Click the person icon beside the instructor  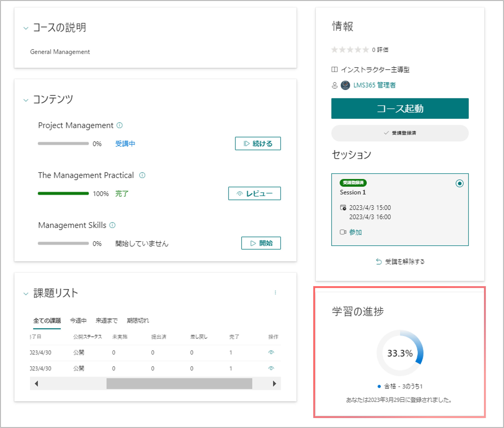pos(334,85)
